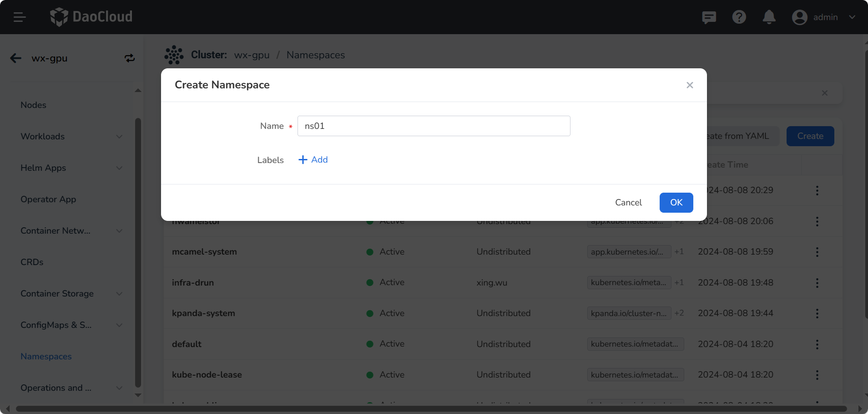
Task: Confirm namespace creation with OK
Action: [676, 203]
